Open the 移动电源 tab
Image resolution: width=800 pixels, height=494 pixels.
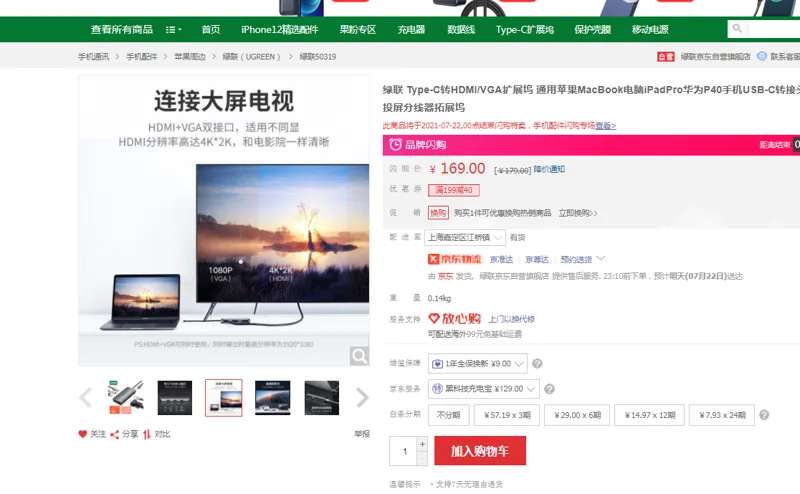(650, 30)
